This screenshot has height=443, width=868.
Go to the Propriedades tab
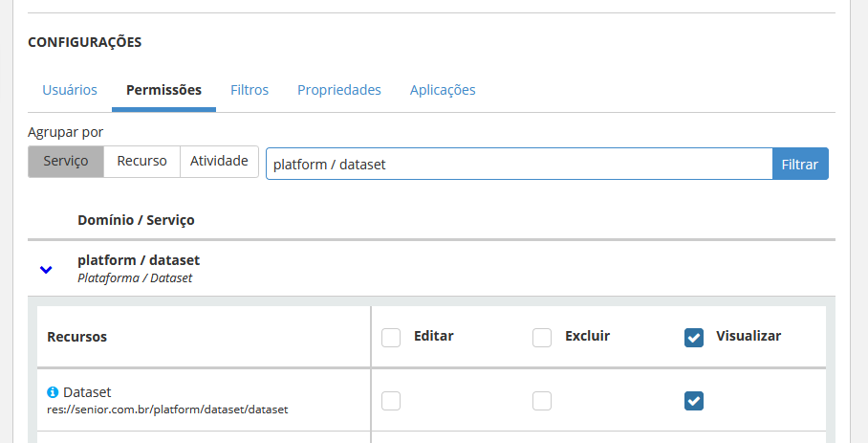(x=339, y=90)
